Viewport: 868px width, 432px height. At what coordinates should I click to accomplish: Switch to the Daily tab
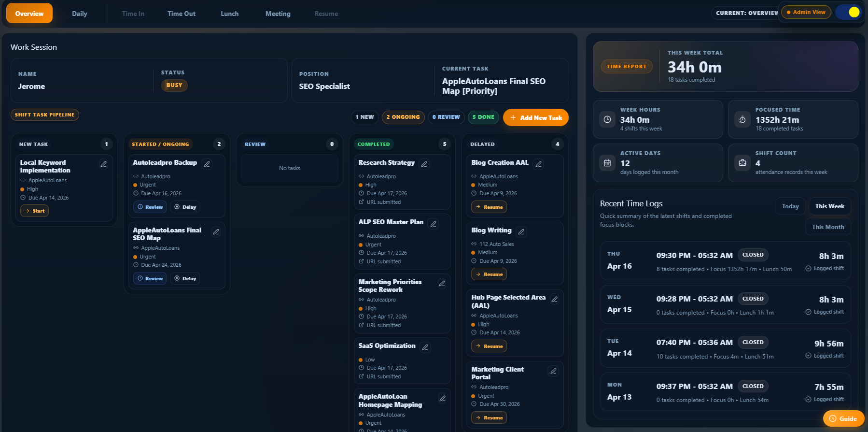[80, 14]
